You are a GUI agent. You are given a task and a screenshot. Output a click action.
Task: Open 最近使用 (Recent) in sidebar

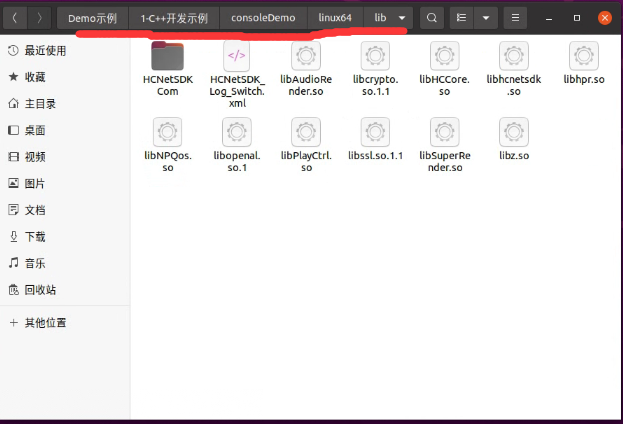pos(65,50)
